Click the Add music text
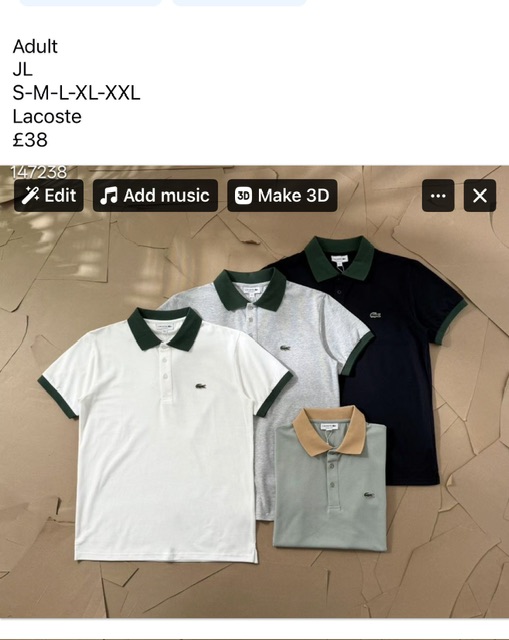This screenshot has height=640, width=509. point(167,196)
